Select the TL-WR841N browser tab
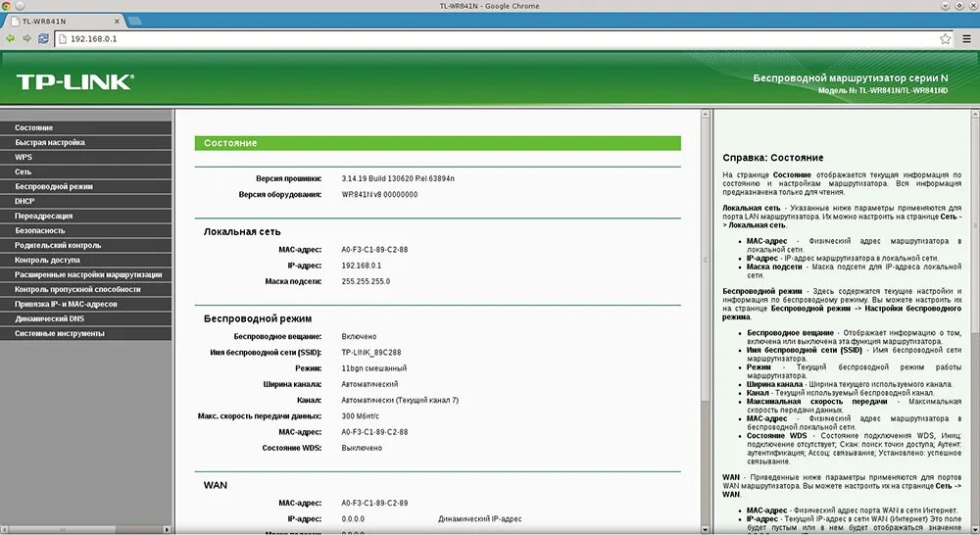 click(65, 22)
